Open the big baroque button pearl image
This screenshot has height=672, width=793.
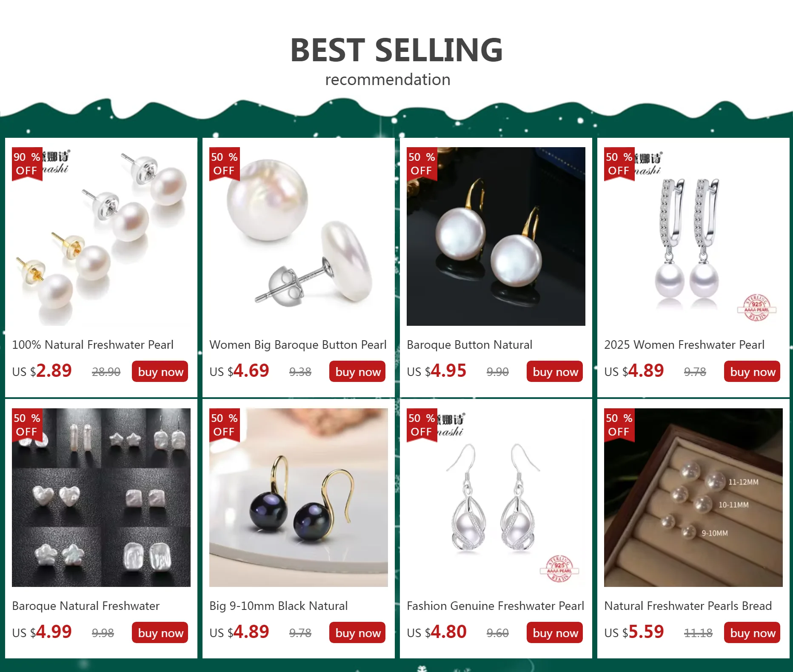click(x=299, y=236)
